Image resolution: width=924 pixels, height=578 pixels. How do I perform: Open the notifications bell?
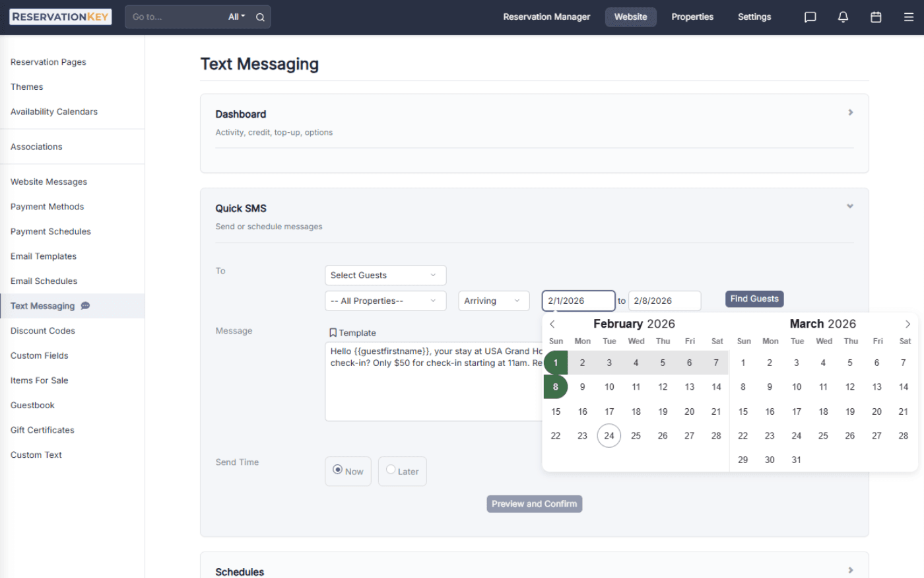pyautogui.click(x=843, y=17)
